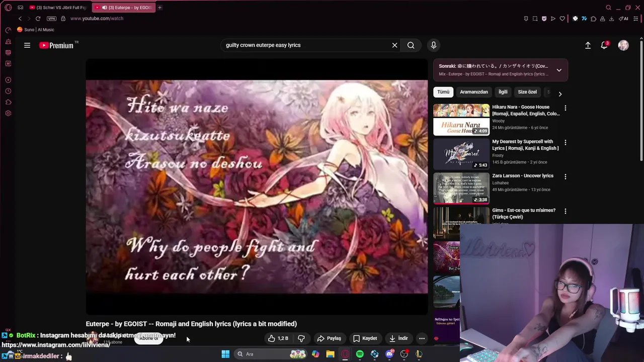Open Suno AI Music bookmark
The width and height of the screenshot is (644, 362).
click(36, 30)
